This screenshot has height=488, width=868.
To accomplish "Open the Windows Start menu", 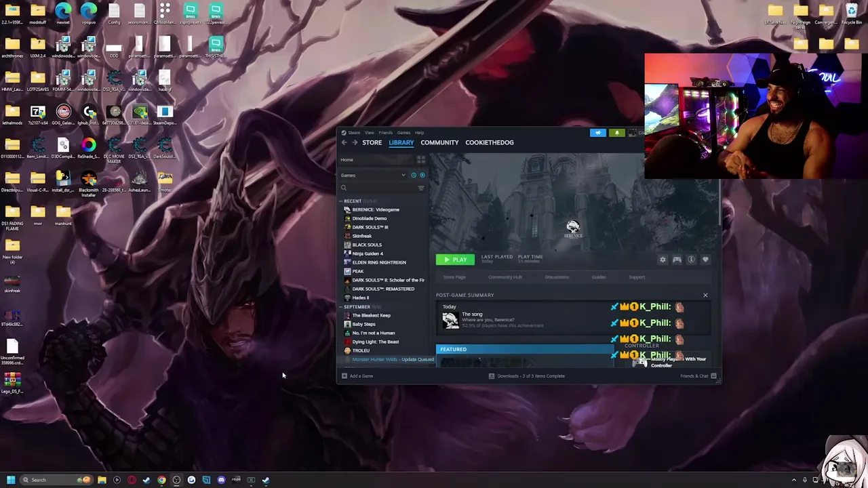I will click(11, 480).
